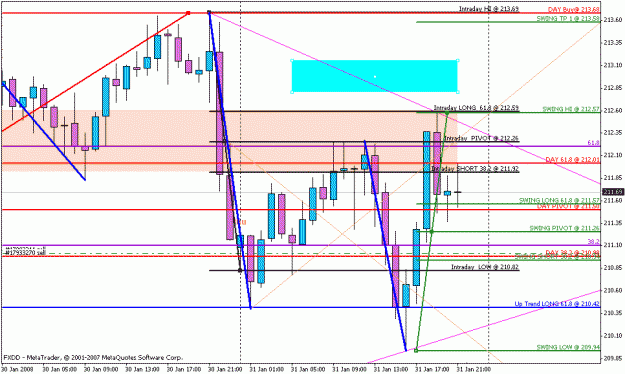
Task: Click the 211.35 price scale value
Action: click(x=613, y=222)
